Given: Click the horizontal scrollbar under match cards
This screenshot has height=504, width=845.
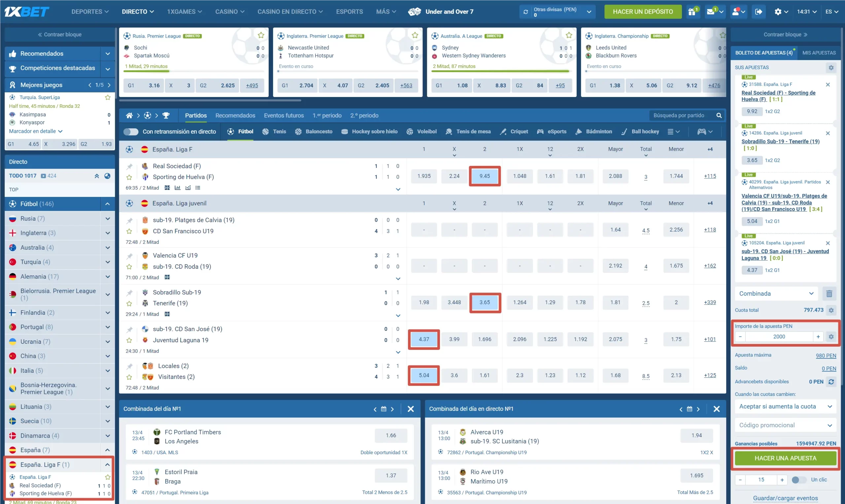Looking at the screenshot, I should tap(210, 101).
